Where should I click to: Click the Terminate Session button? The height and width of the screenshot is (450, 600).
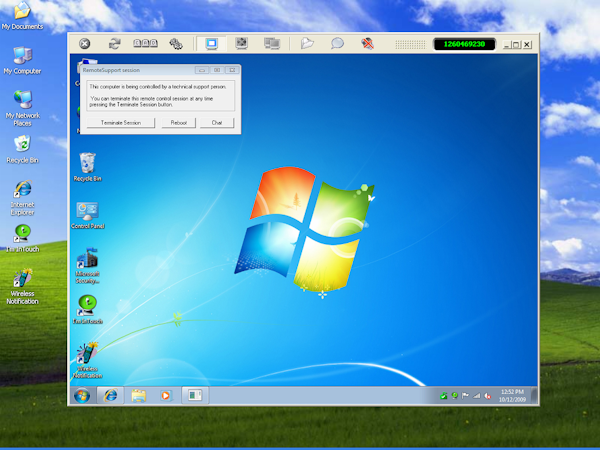click(x=121, y=122)
